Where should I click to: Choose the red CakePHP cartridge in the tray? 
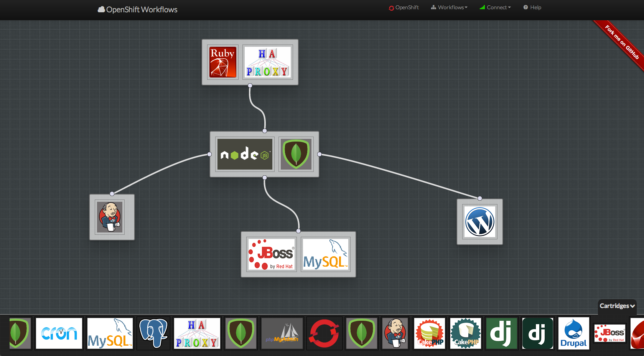click(430, 333)
